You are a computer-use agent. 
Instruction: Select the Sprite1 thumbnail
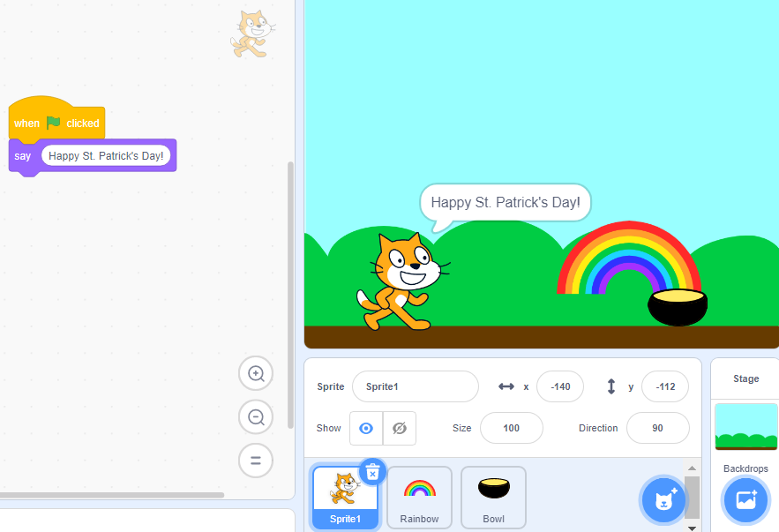[345, 498]
